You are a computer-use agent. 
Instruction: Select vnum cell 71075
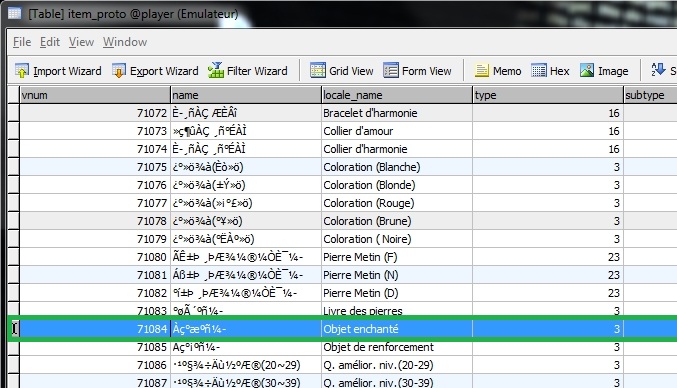(95, 167)
